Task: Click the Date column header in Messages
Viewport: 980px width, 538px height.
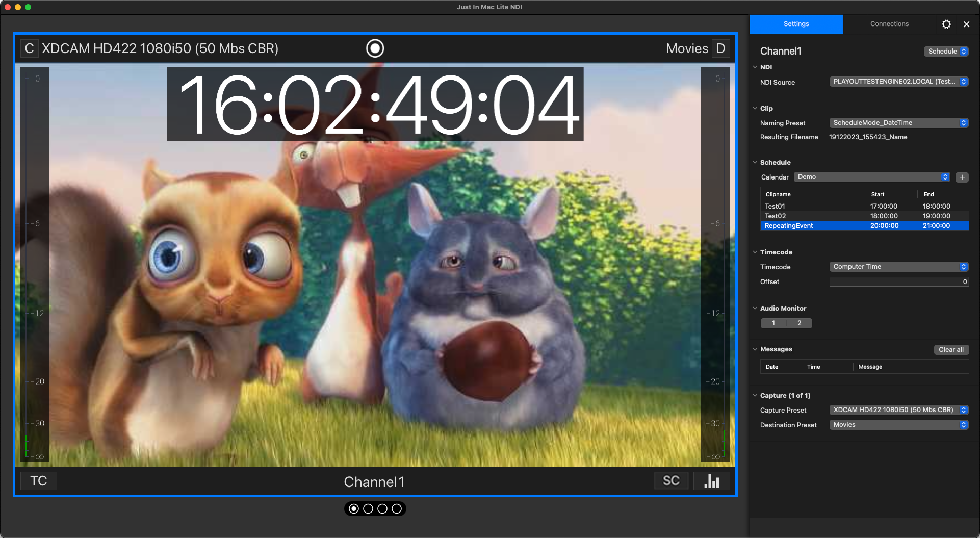Action: click(781, 367)
